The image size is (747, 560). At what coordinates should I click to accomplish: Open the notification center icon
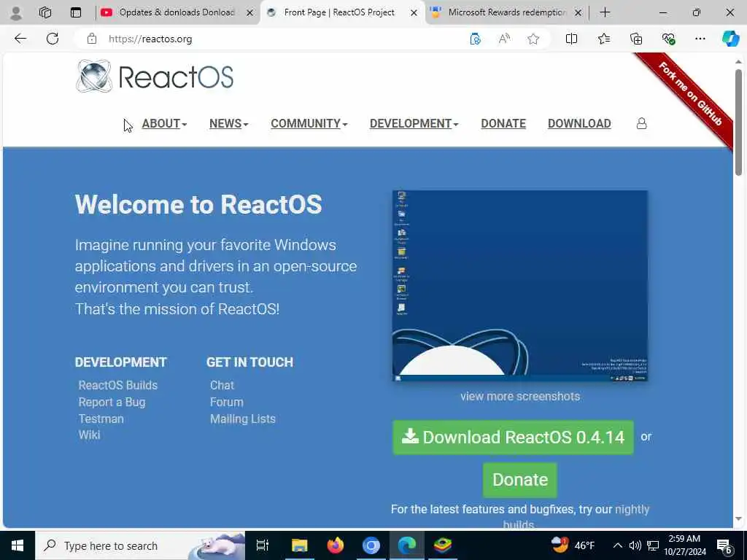(724, 545)
